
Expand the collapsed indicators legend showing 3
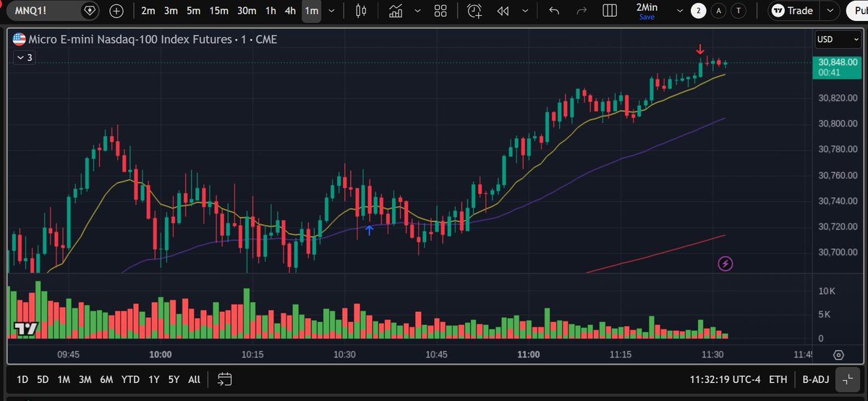pos(24,57)
